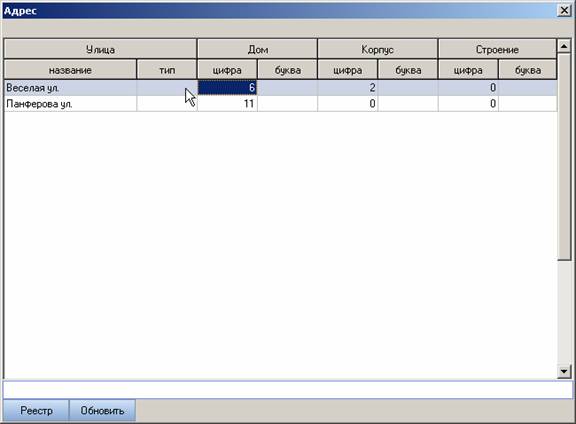Image resolution: width=576 pixels, height=424 pixels.
Task: Click the text input field above buttons
Action: (288, 390)
